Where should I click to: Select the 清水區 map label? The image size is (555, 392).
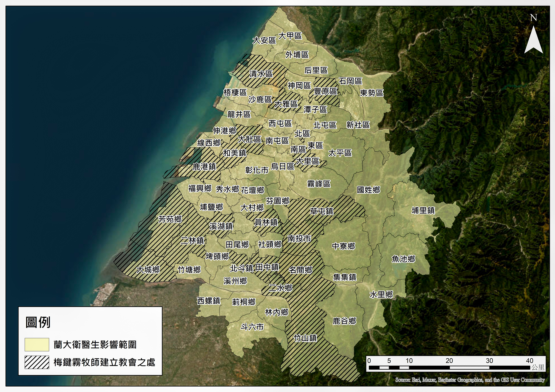[261, 74]
